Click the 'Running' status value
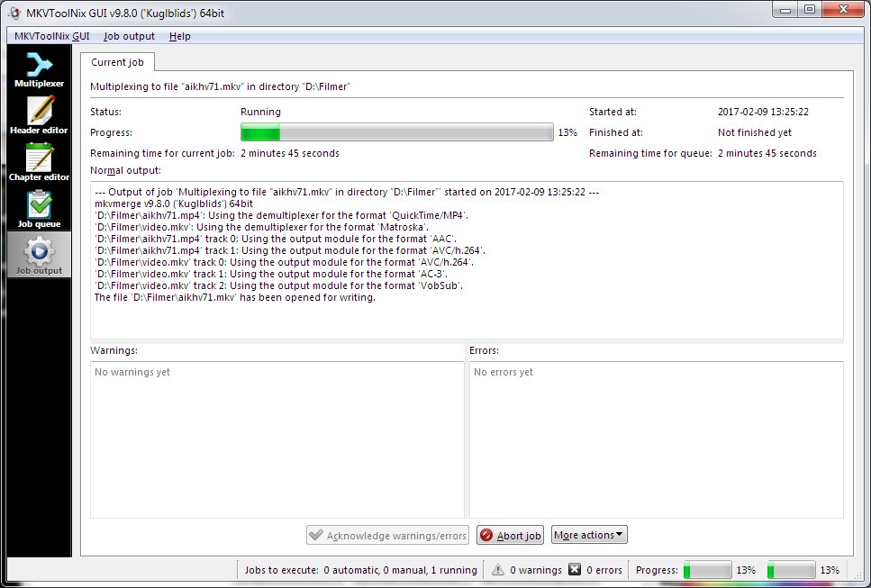Screen dimensions: 871x588 [260, 112]
